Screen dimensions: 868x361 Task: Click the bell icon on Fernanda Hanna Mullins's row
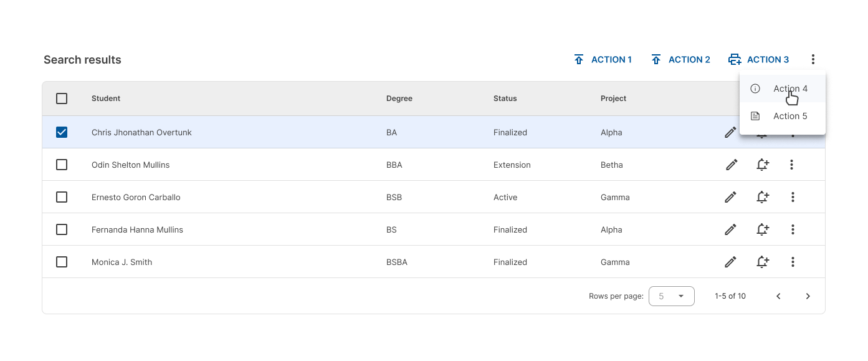coord(762,229)
